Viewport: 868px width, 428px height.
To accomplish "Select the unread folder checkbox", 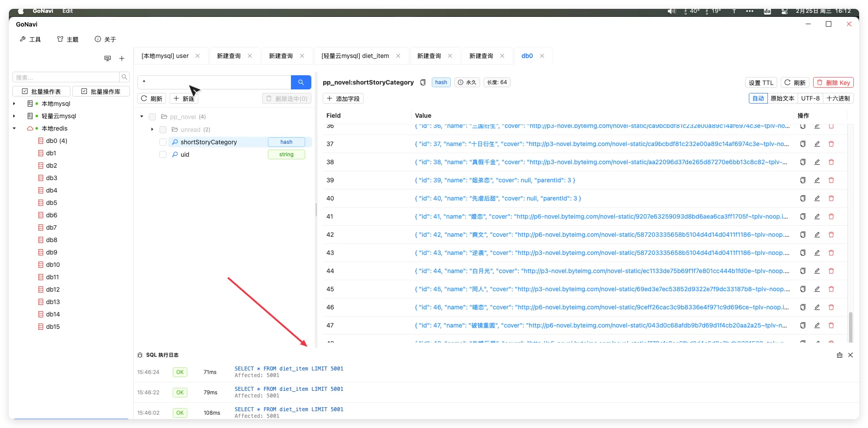I will pyautogui.click(x=163, y=130).
